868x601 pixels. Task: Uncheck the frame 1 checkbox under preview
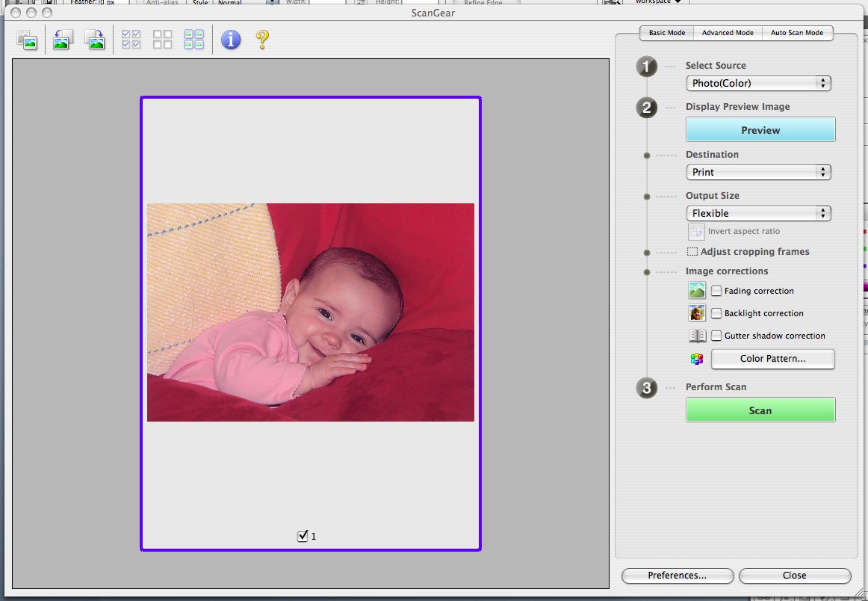[x=303, y=536]
